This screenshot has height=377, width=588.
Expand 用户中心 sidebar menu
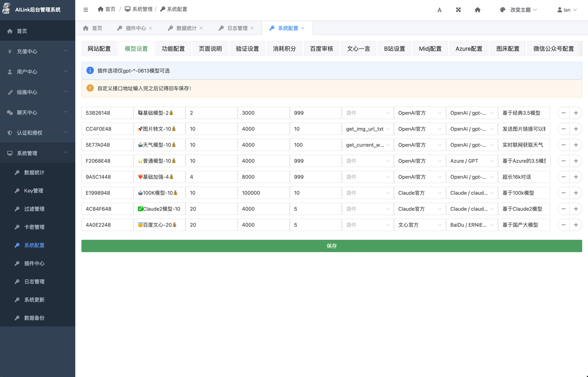click(37, 72)
